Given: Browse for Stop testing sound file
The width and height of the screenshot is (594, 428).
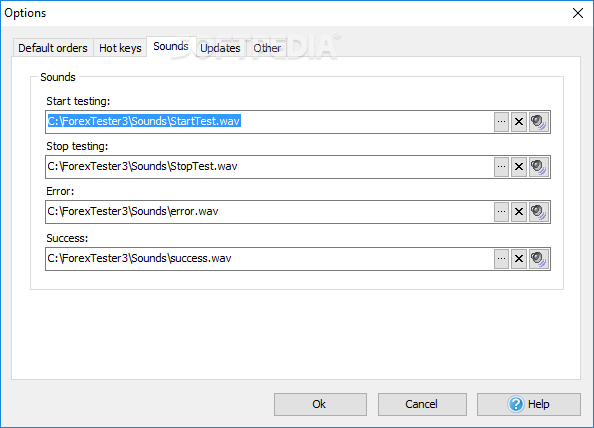Looking at the screenshot, I should coord(501,167).
